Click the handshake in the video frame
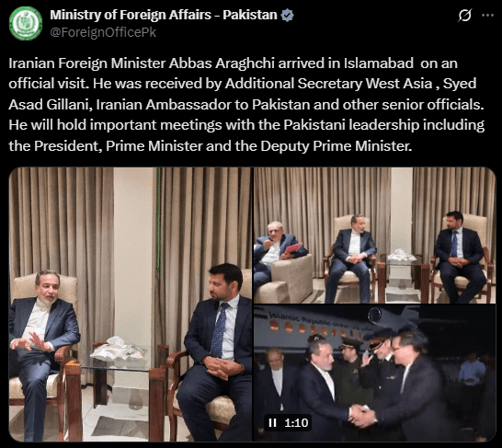 [360, 415]
